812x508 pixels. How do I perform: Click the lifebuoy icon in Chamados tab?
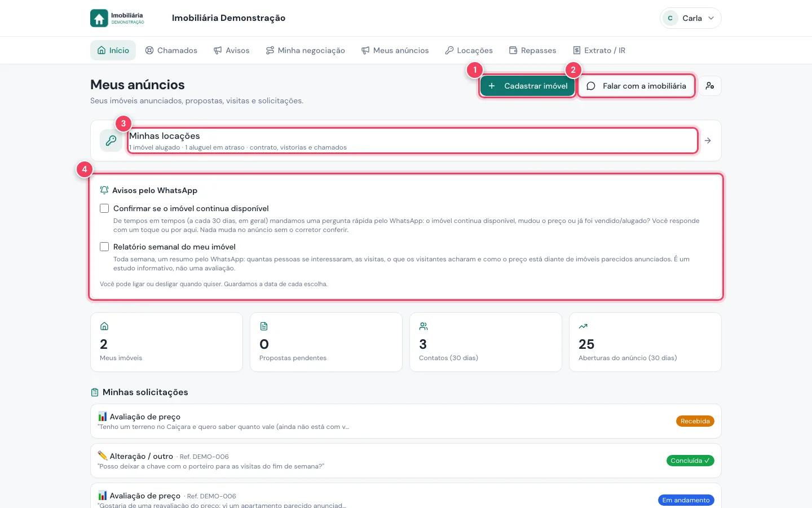[x=149, y=50]
